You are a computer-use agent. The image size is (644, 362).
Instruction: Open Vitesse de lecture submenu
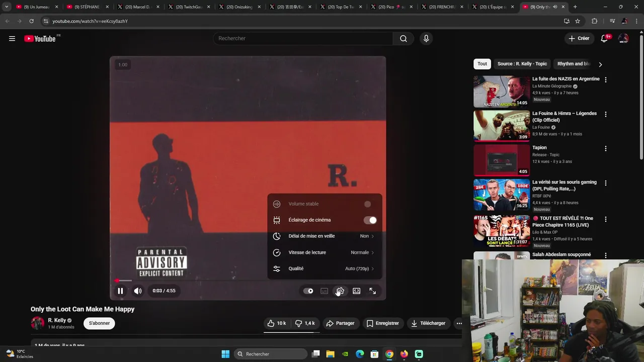pos(325,252)
